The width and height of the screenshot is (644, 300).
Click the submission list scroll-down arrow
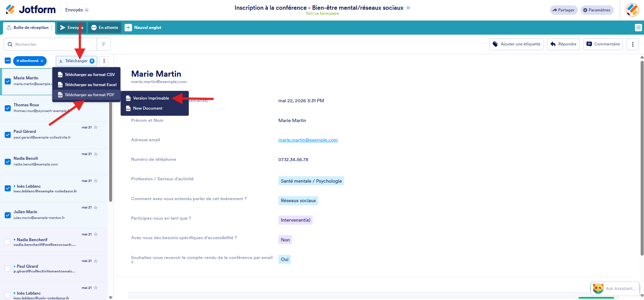(x=110, y=298)
